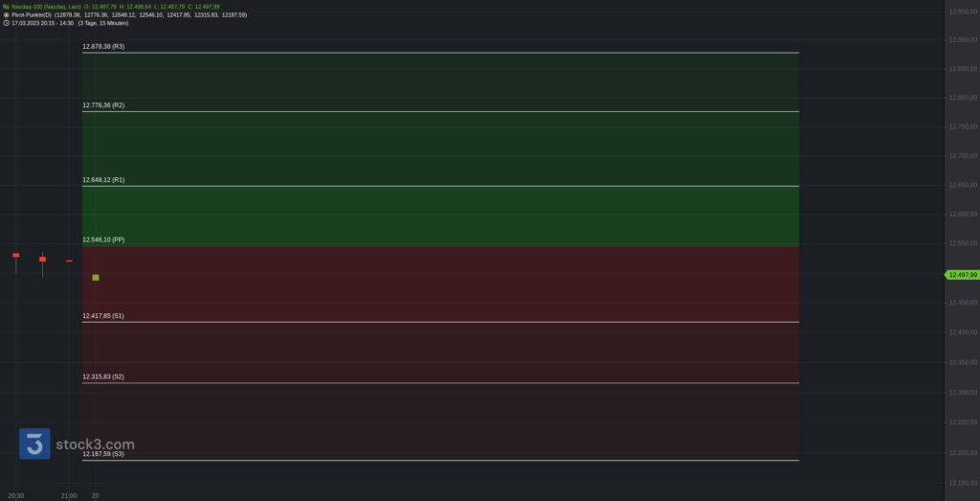Open the stock3.com watermark link
980x501 pixels.
(x=95, y=444)
